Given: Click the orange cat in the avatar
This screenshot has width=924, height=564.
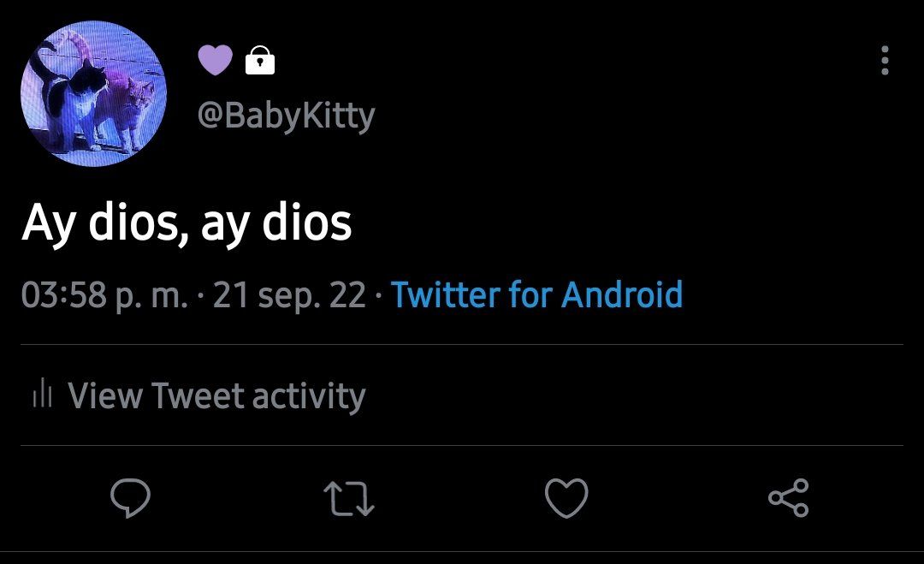Looking at the screenshot, I should point(125,109).
